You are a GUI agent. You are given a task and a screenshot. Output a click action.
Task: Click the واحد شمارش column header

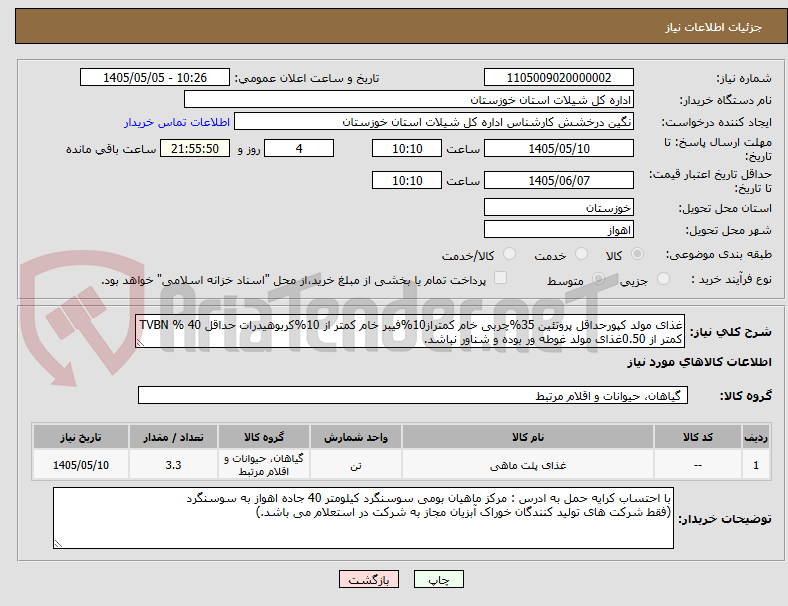[356, 437]
